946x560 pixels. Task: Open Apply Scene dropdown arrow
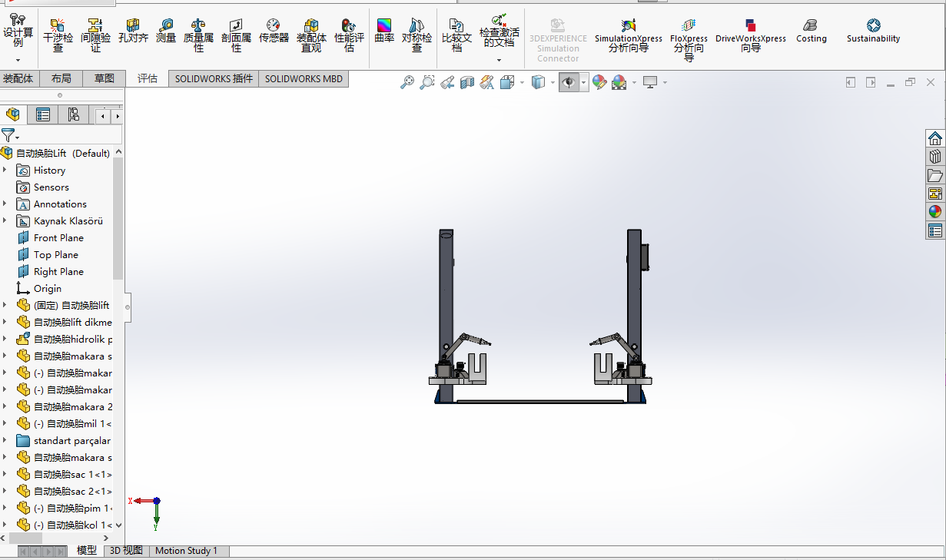pyautogui.click(x=634, y=82)
